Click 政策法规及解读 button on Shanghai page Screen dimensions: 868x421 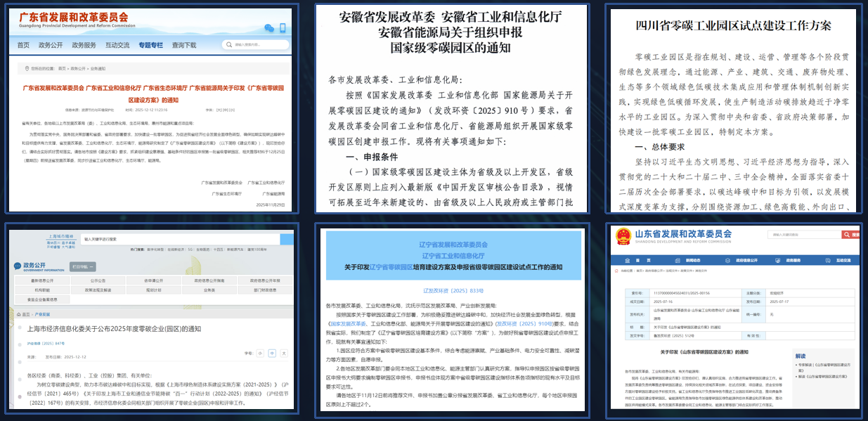pos(98,290)
